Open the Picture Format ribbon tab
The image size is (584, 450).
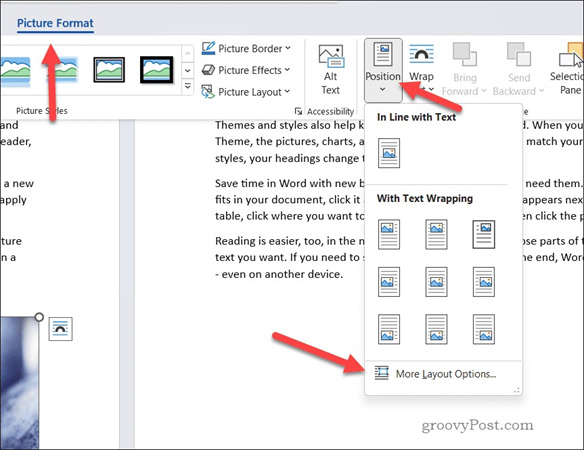click(x=55, y=23)
